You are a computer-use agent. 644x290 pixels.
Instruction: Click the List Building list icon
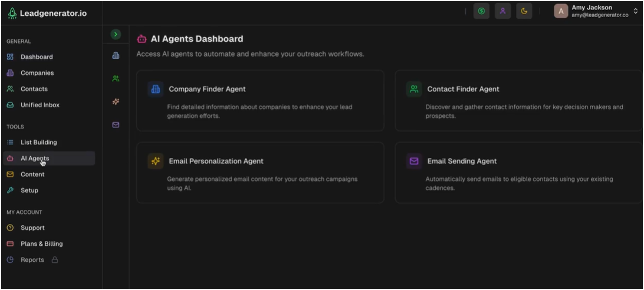[10, 142]
